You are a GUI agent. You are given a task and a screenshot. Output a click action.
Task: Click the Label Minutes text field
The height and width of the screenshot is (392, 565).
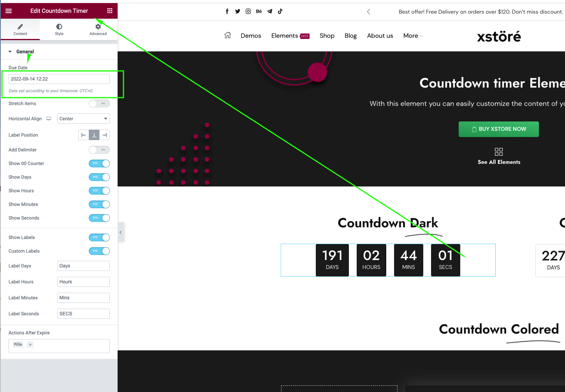[x=83, y=298]
